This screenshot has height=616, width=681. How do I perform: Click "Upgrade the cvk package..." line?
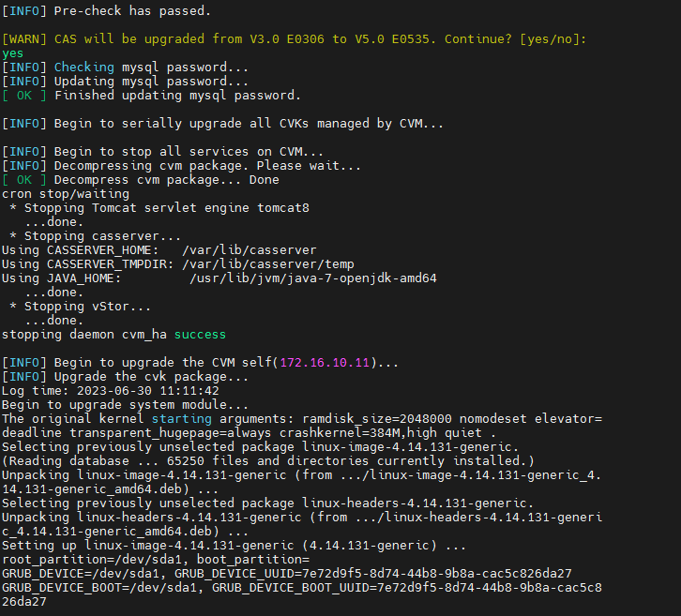[x=152, y=376]
